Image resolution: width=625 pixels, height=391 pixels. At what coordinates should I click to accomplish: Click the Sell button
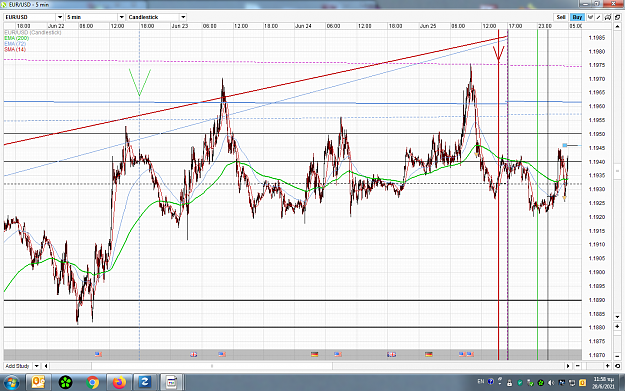[561, 17]
